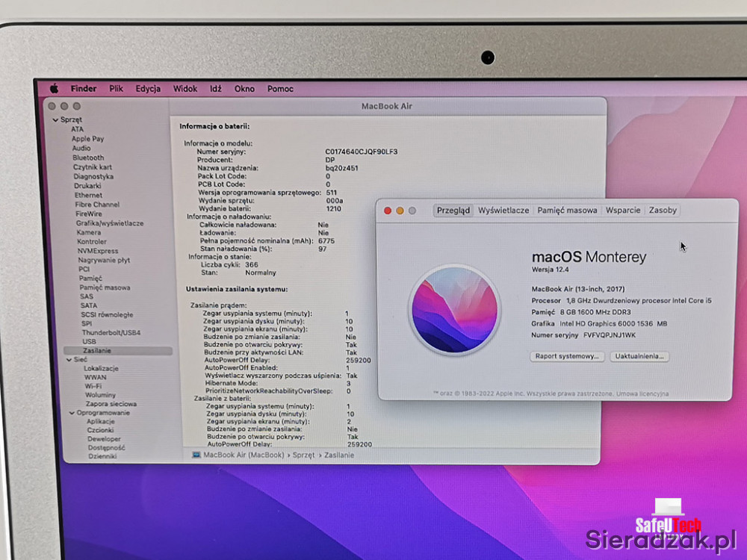Open the Pomoc menu
Image resolution: width=747 pixels, height=560 pixels.
point(280,89)
